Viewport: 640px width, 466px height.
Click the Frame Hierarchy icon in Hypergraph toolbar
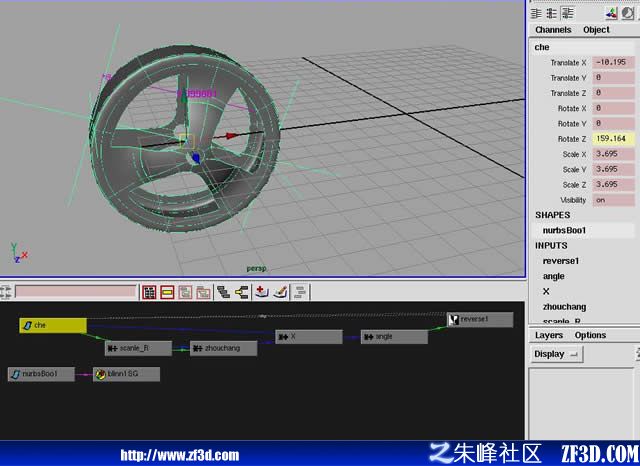pos(185,292)
